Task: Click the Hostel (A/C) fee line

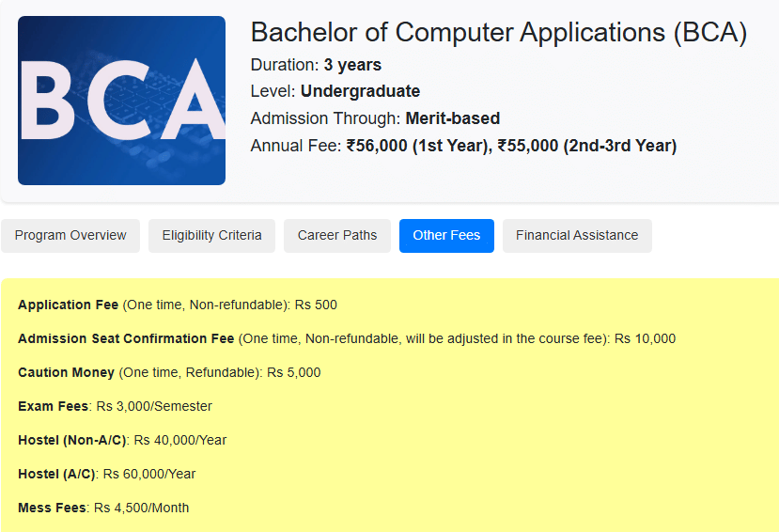Action: 106,474
